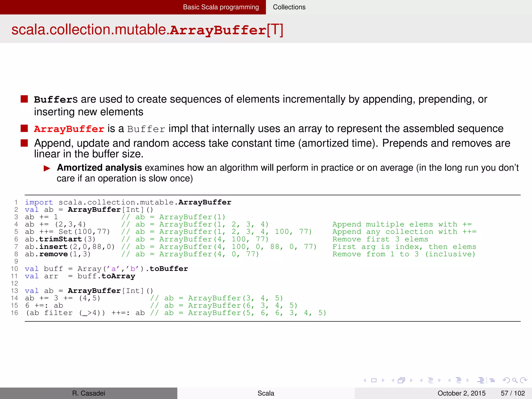Click comment 'Append multiple elems with +='
The height and width of the screenshot is (399, 532).
point(402,224)
